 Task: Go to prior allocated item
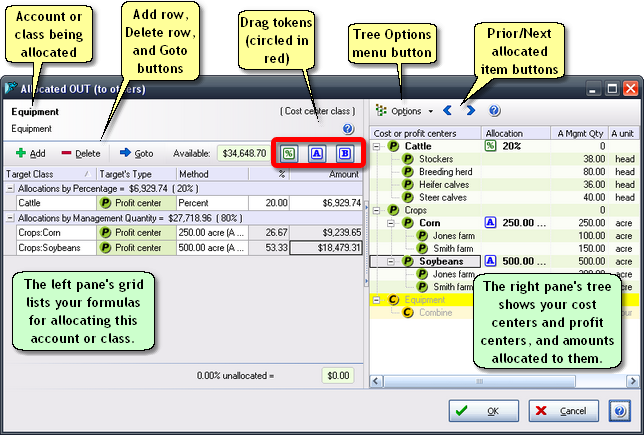click(x=448, y=110)
